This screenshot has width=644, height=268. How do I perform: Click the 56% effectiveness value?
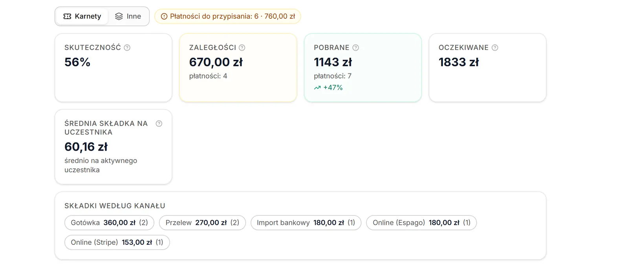pos(77,62)
